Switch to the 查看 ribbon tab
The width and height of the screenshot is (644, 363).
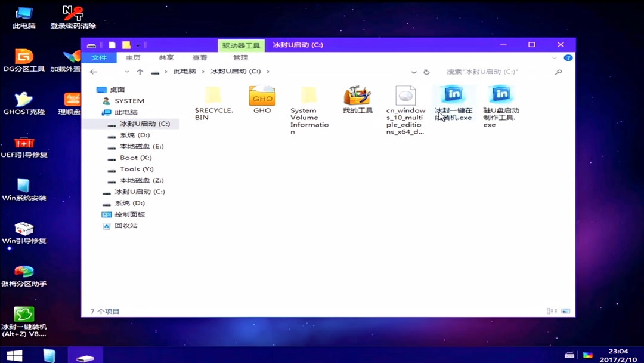click(x=199, y=57)
